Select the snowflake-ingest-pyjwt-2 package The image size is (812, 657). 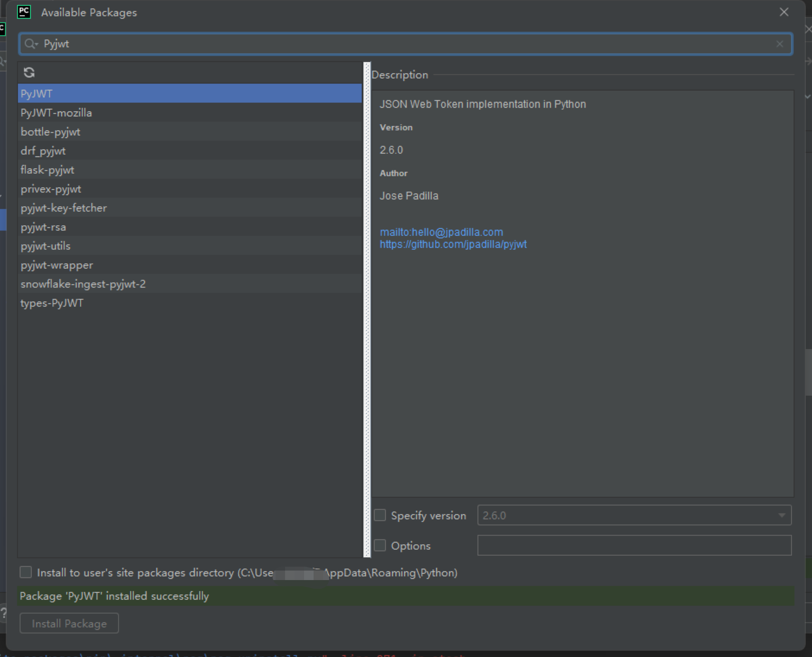coord(190,284)
